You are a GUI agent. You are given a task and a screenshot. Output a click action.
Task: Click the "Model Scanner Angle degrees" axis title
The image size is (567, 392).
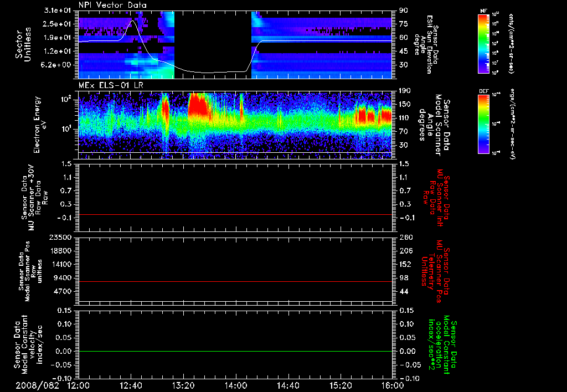point(434,125)
